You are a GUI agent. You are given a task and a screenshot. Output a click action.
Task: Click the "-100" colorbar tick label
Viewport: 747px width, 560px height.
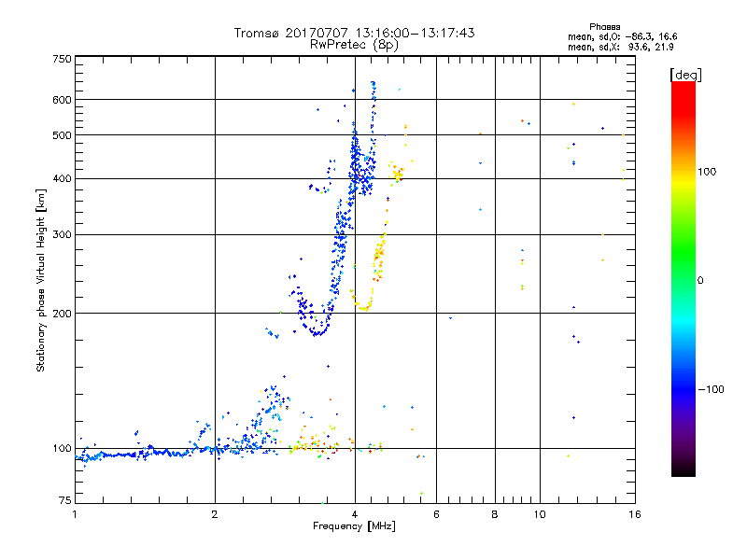pyautogui.click(x=711, y=389)
